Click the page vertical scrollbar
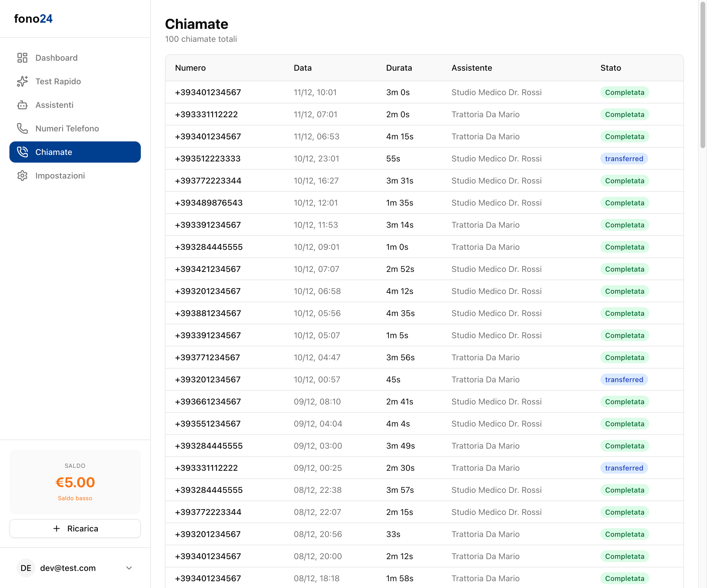The image size is (707, 588). [x=703, y=74]
